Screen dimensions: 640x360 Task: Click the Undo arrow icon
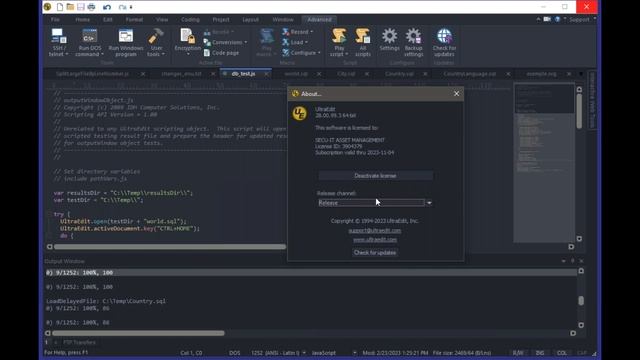[107, 7]
